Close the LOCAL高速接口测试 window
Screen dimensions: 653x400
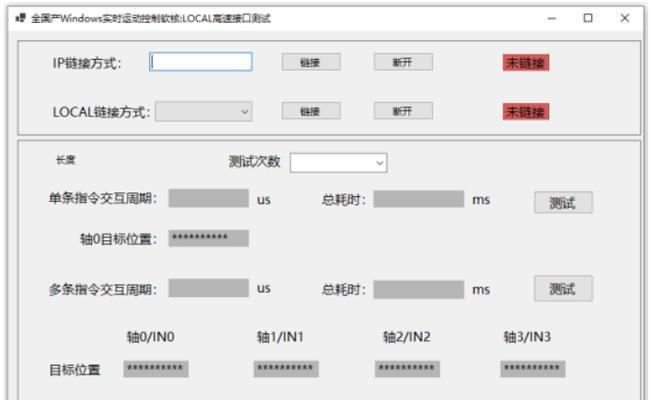(625, 18)
